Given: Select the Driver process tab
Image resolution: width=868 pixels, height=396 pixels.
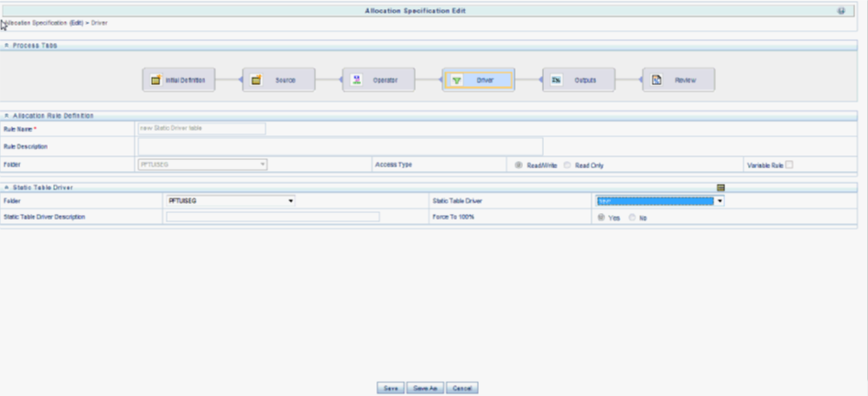Looking at the screenshot, I should 478,80.
